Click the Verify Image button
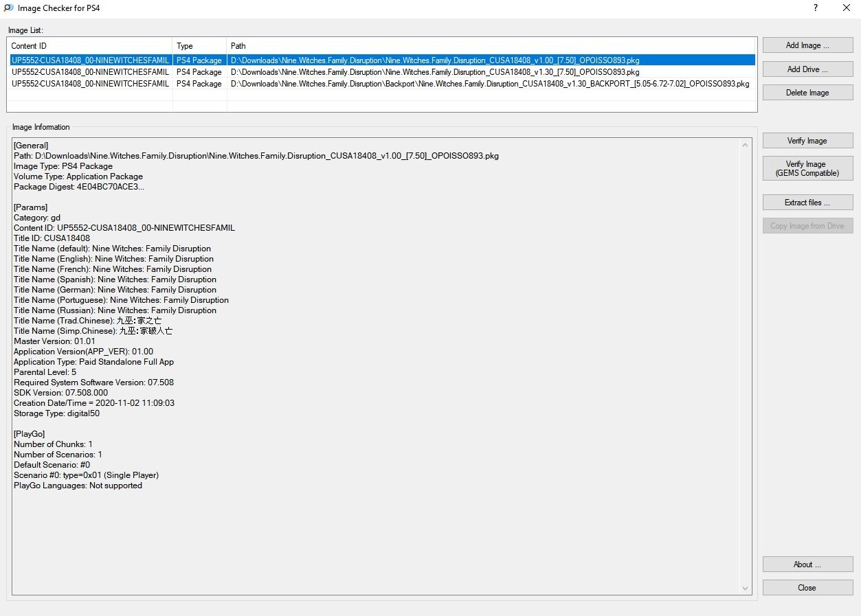The width and height of the screenshot is (861, 616). pyautogui.click(x=807, y=141)
